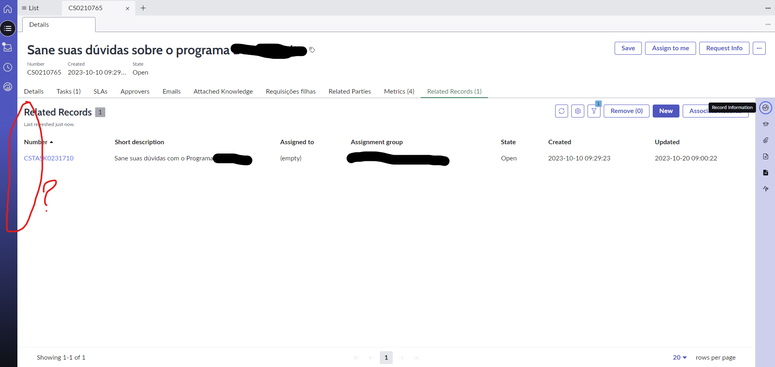Image resolution: width=775 pixels, height=367 pixels.
Task: Open the Emails tab
Action: [172, 91]
